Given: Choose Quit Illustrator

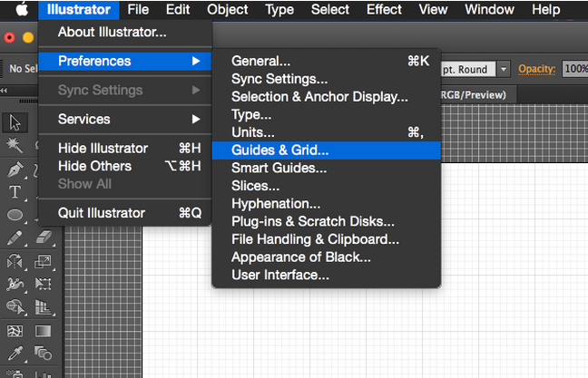Looking at the screenshot, I should point(125,213).
